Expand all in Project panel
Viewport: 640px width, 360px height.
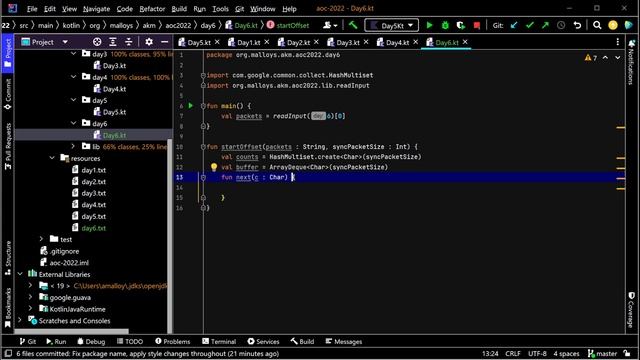[113, 42]
